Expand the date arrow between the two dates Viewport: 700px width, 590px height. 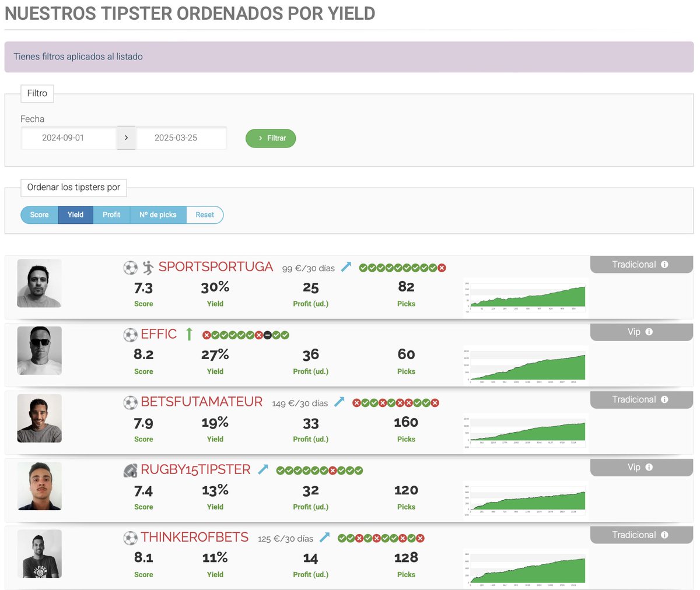(x=126, y=138)
